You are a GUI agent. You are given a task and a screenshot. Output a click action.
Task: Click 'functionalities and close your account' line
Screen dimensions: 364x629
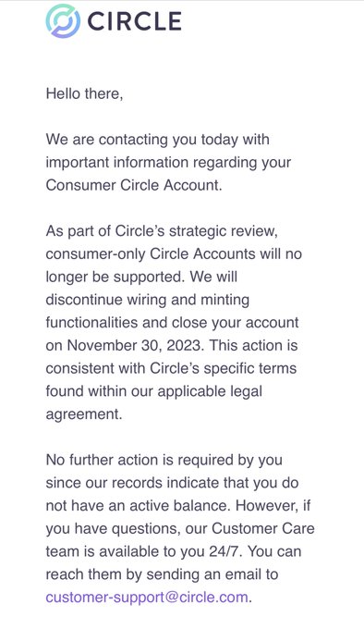click(x=172, y=323)
